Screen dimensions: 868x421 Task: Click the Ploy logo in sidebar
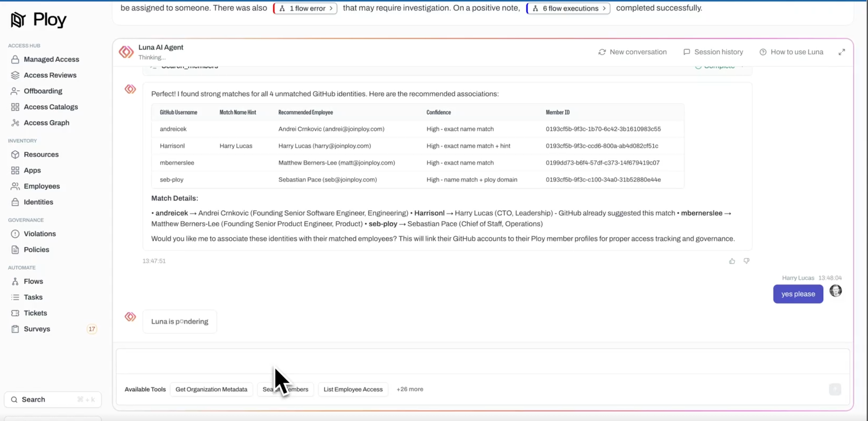pyautogui.click(x=39, y=20)
